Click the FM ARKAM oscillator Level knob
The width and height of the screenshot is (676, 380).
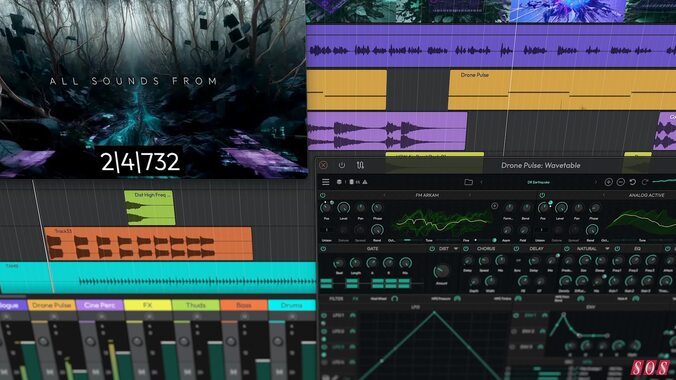point(344,208)
